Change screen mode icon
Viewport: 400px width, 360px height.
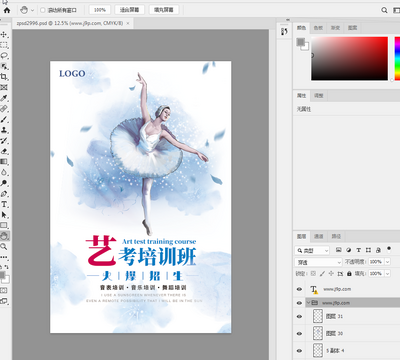[x=4, y=301]
